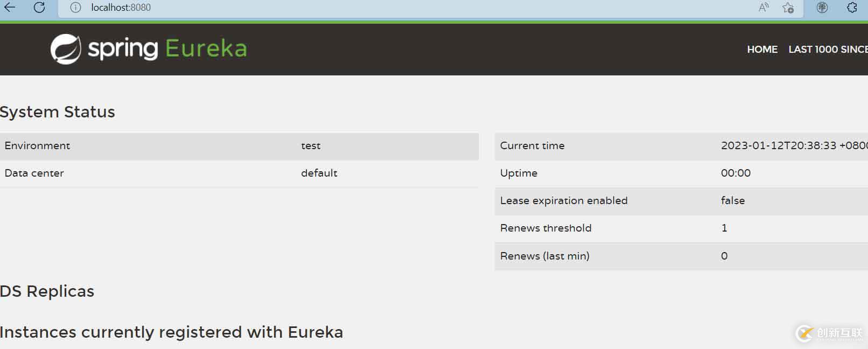Select the Environment row label
868x349 pixels.
tap(37, 146)
